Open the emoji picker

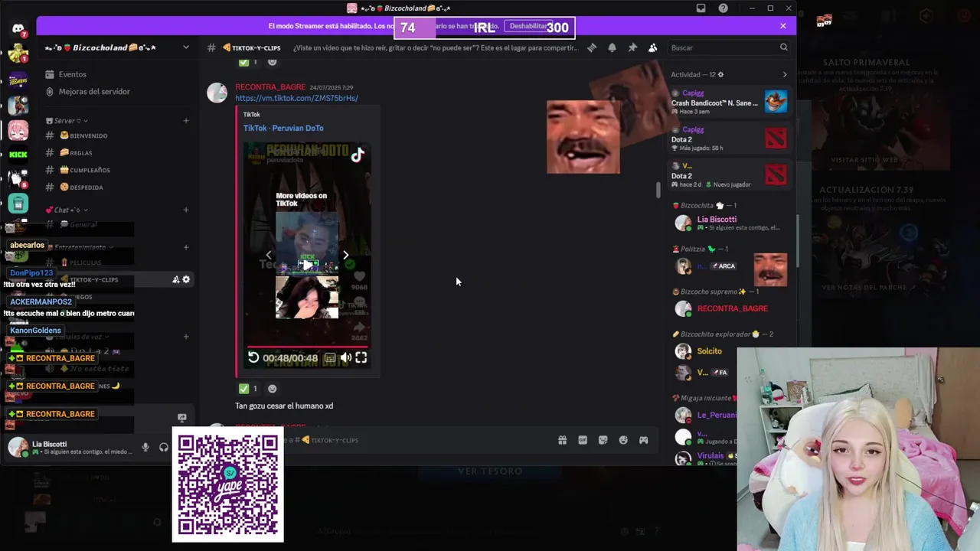click(x=623, y=440)
